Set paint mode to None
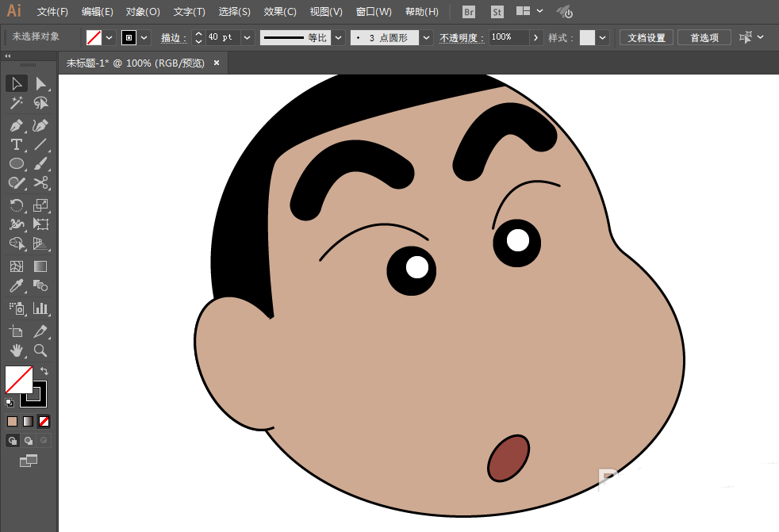Viewport: 779px width, 532px height. 44,421
